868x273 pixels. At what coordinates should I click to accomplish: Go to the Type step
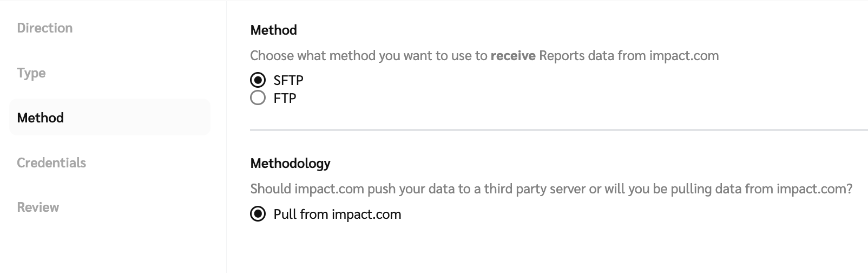tap(31, 73)
